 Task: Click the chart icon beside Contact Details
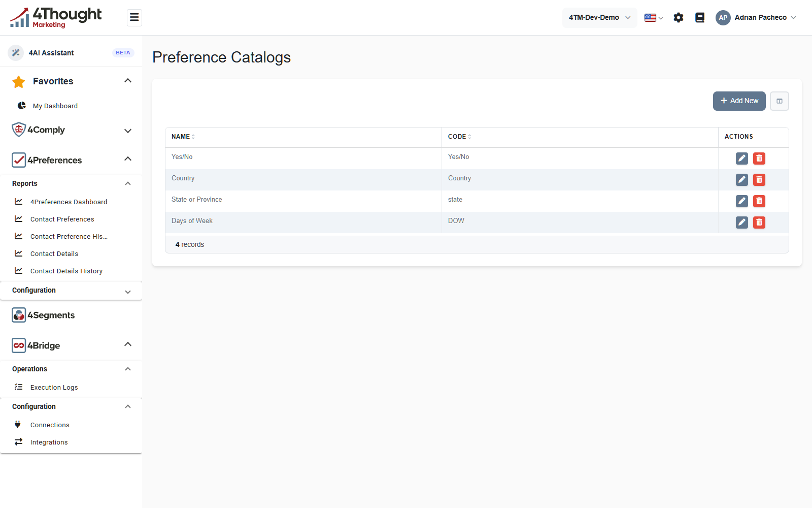click(19, 253)
